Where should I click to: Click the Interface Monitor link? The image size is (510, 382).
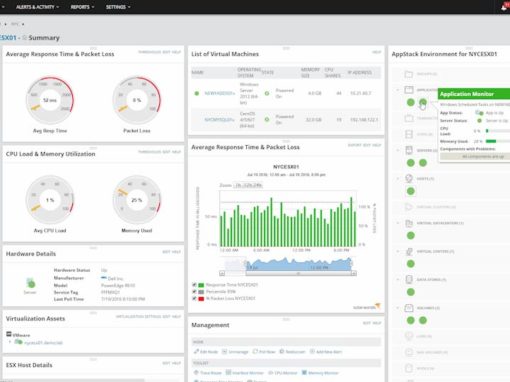(248, 373)
